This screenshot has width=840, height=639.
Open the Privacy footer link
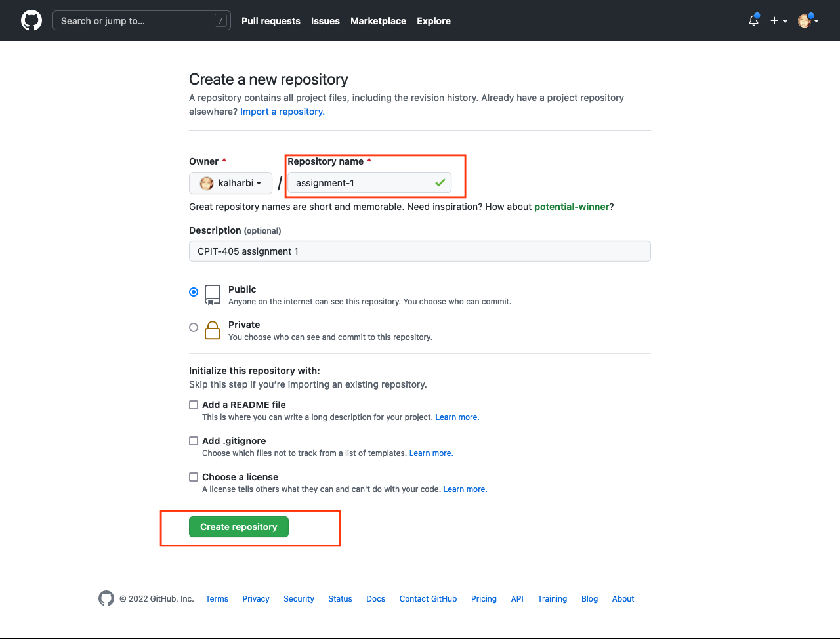[x=256, y=599]
